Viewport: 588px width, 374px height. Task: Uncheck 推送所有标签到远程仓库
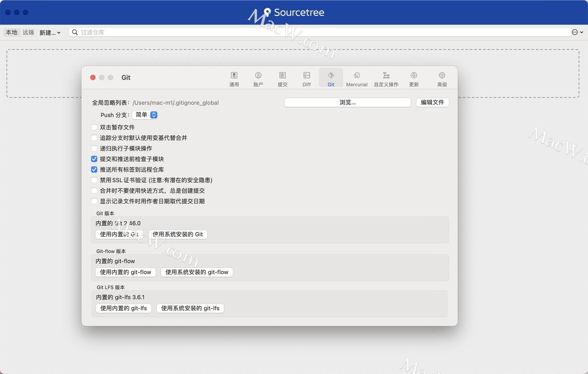[94, 169]
